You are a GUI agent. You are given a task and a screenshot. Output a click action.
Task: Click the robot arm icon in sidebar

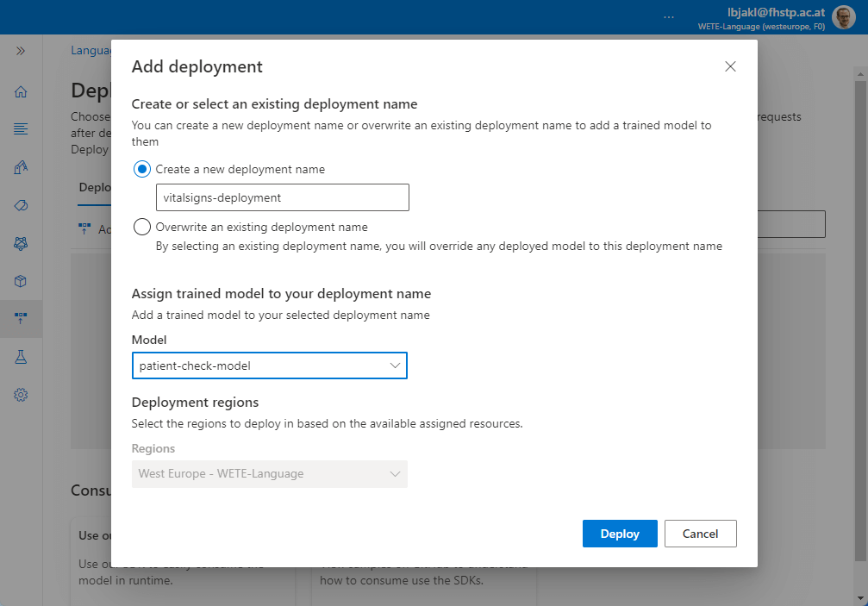tap(21, 167)
